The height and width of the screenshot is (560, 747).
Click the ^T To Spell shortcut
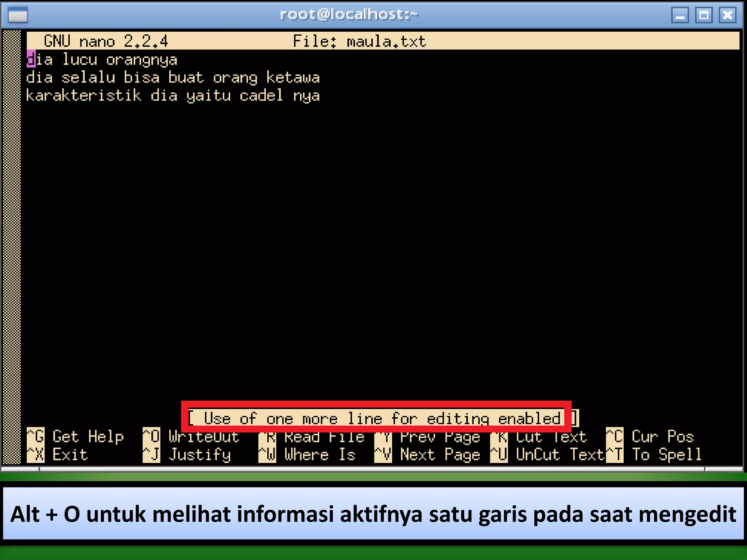point(654,455)
